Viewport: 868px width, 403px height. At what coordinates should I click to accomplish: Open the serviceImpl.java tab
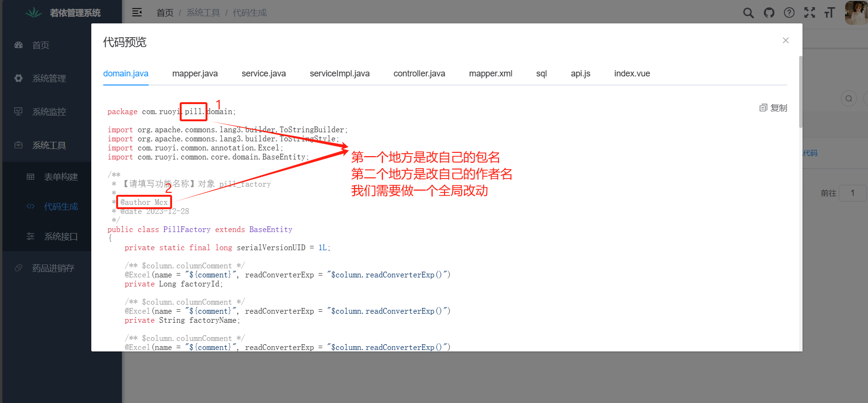340,74
